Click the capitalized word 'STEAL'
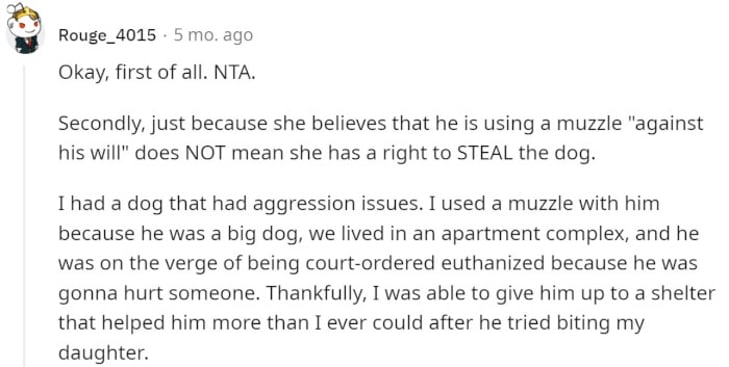The height and width of the screenshot is (367, 729). (x=485, y=153)
